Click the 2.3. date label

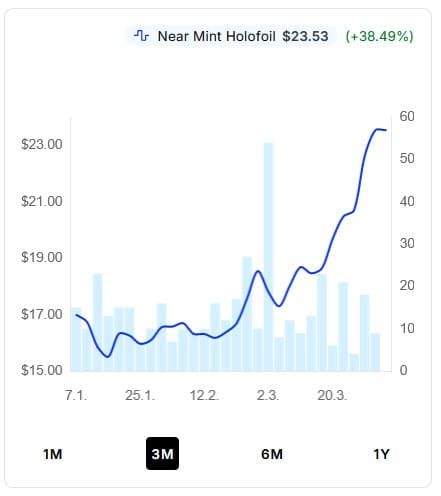pyautogui.click(x=268, y=395)
